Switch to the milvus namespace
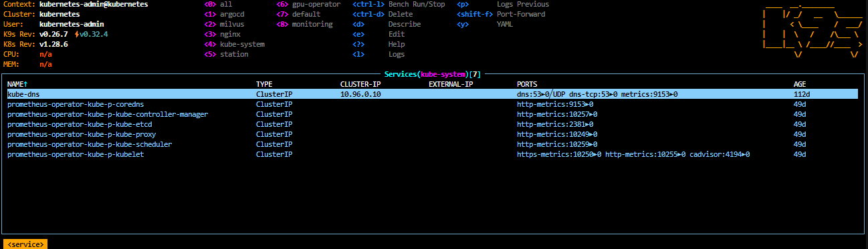Screen dimensions: 868x249 [223, 24]
